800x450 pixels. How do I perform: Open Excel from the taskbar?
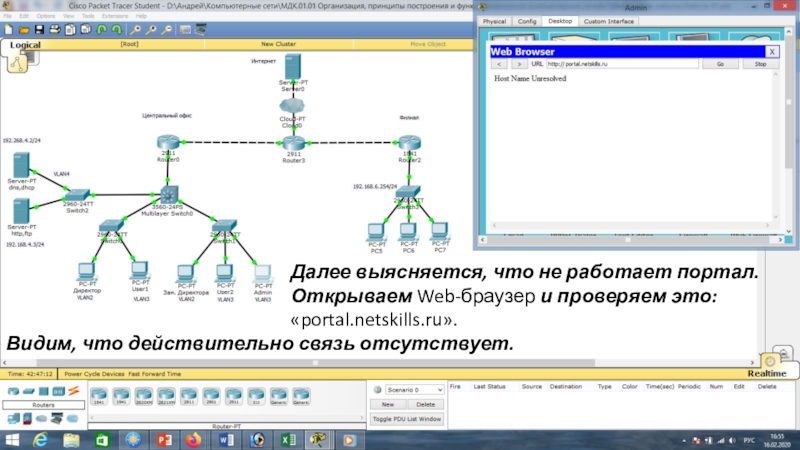(288, 440)
